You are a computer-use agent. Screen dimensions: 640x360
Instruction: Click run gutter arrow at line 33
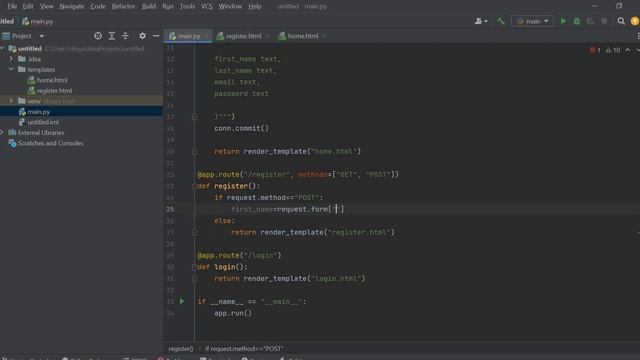coord(182,301)
